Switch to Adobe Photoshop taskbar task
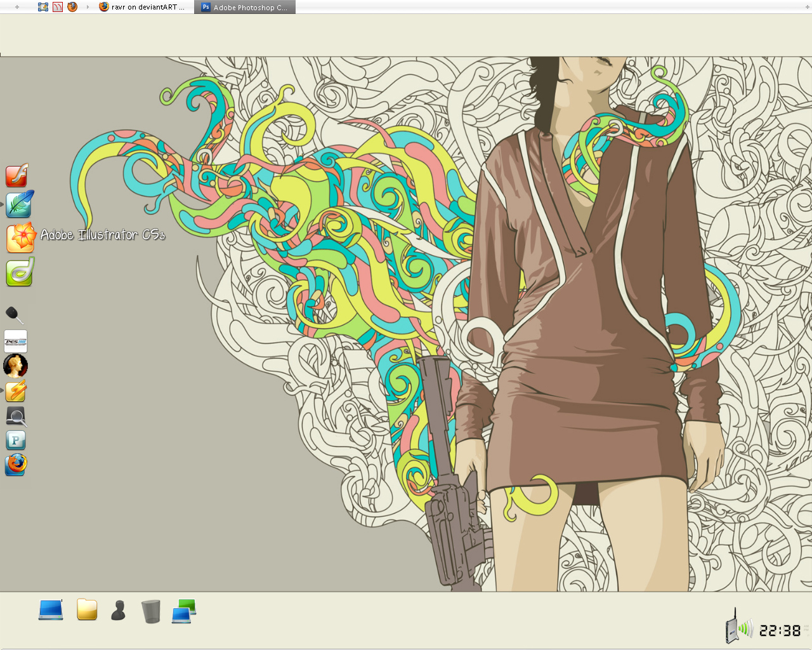Viewport: 812px width, 650px height. tap(245, 7)
